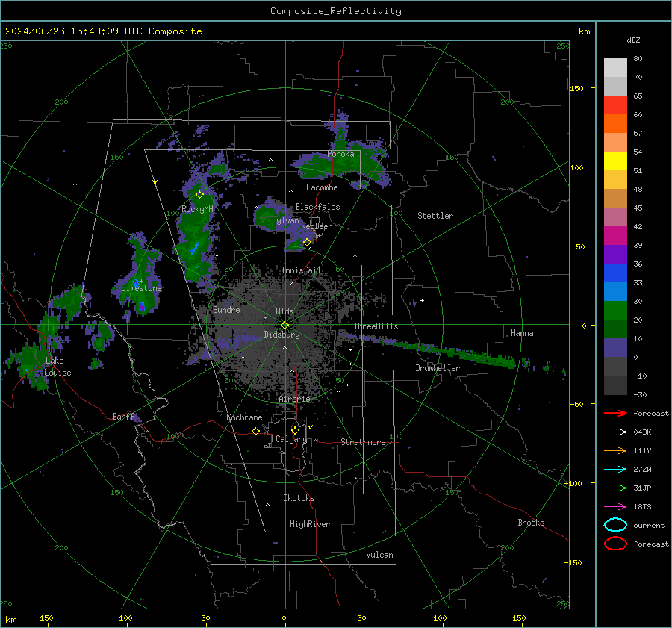Select the white 04DK arrow legend icon
The image size is (672, 628).
click(615, 432)
